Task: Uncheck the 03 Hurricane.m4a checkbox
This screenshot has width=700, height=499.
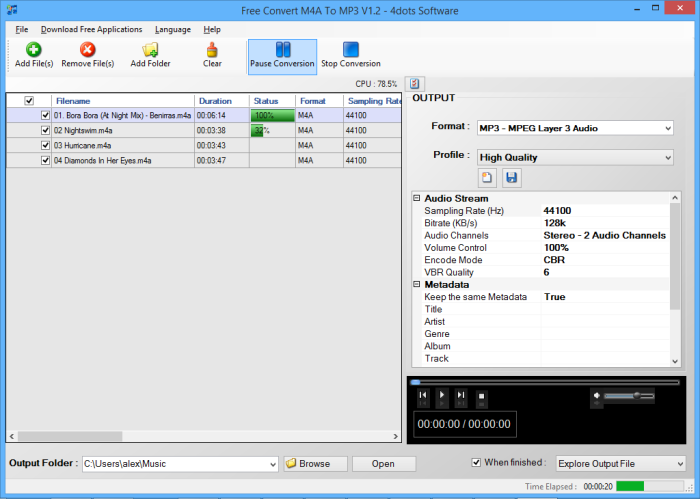Action: 45,146
